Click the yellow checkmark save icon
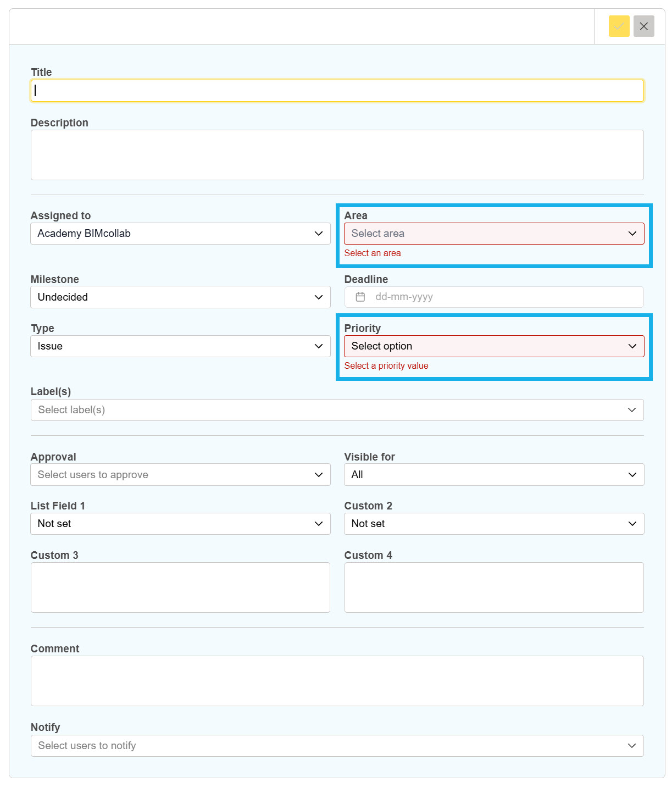 (x=619, y=26)
